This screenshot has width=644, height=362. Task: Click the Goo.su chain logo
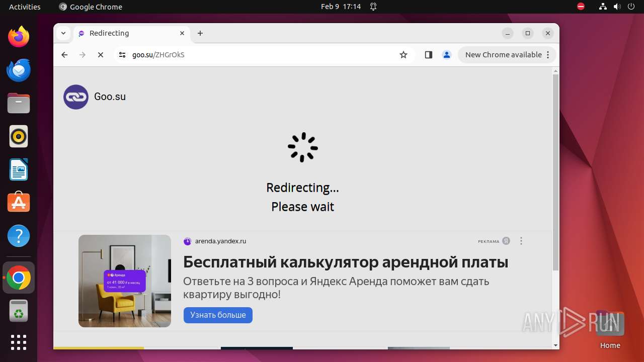(x=76, y=97)
